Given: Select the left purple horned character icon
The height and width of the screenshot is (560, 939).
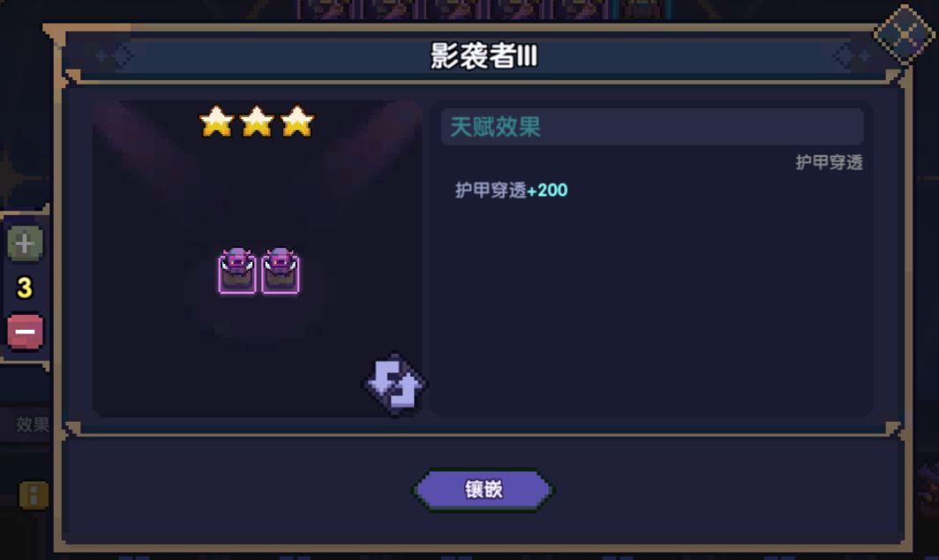Looking at the screenshot, I should pyautogui.click(x=237, y=271).
